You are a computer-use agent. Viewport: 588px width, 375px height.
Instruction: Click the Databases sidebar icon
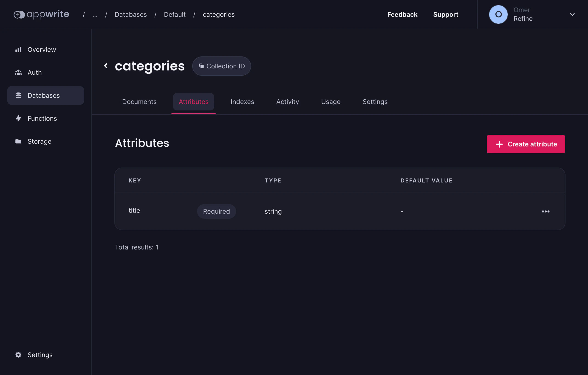click(x=19, y=95)
